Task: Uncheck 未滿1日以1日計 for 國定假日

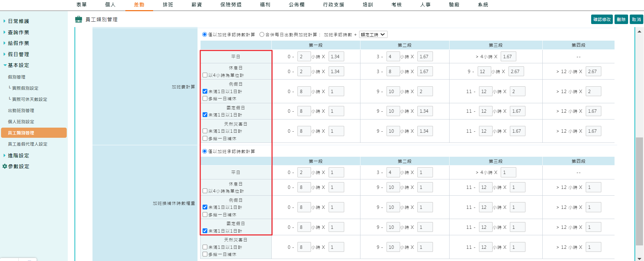Action: click(x=205, y=114)
